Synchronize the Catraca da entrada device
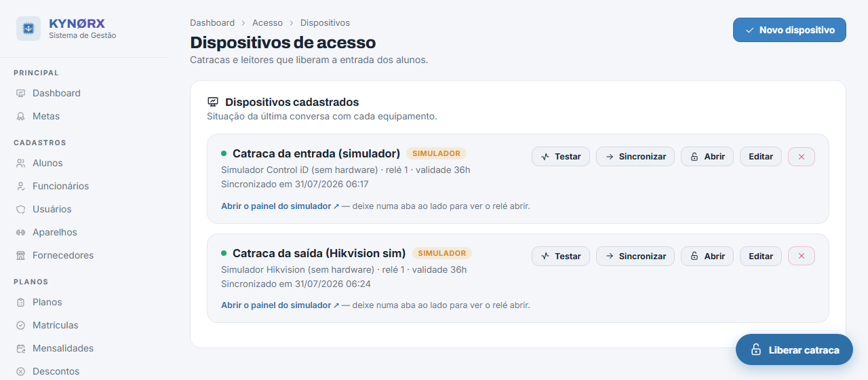Viewport: 868px width, 380px height. point(635,156)
